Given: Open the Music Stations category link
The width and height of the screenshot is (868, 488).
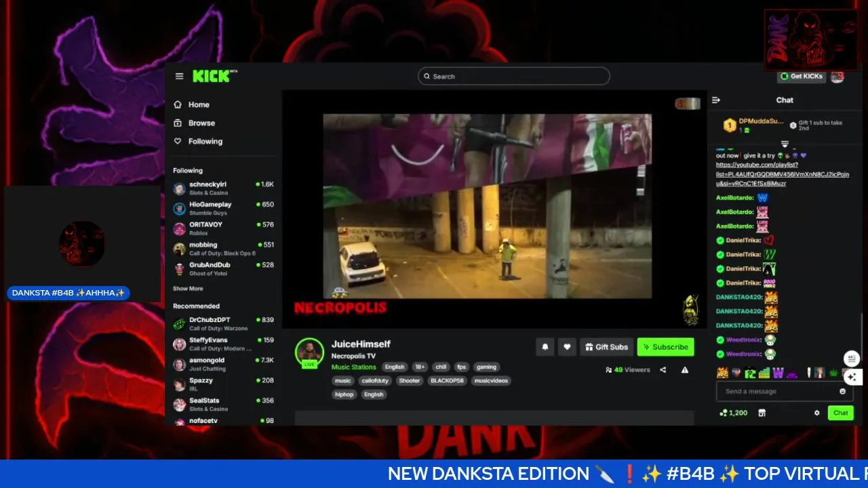Looking at the screenshot, I should click(x=353, y=367).
